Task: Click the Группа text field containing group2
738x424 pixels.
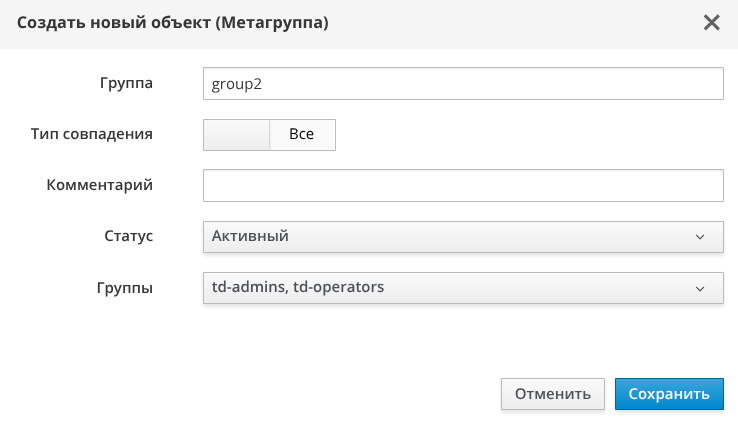Action: (462, 84)
